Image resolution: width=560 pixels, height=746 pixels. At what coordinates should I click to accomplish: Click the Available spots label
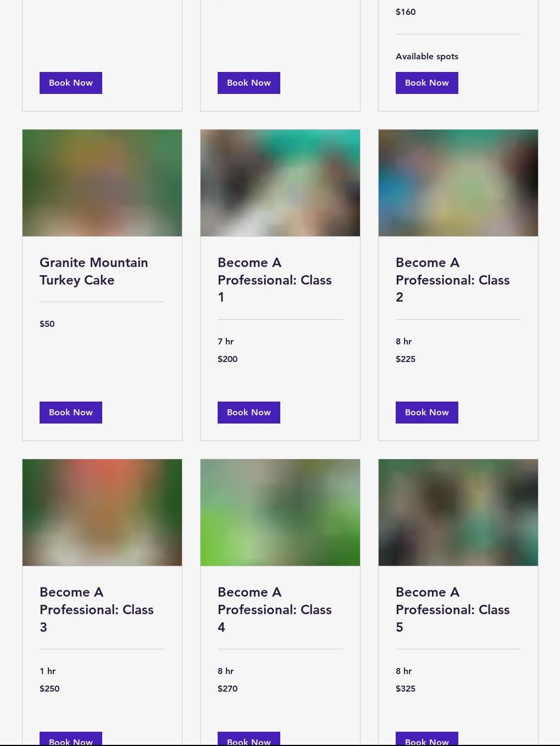coord(427,57)
